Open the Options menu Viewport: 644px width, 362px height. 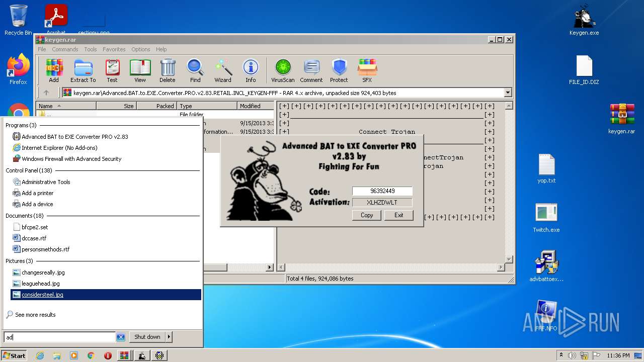pyautogui.click(x=141, y=49)
